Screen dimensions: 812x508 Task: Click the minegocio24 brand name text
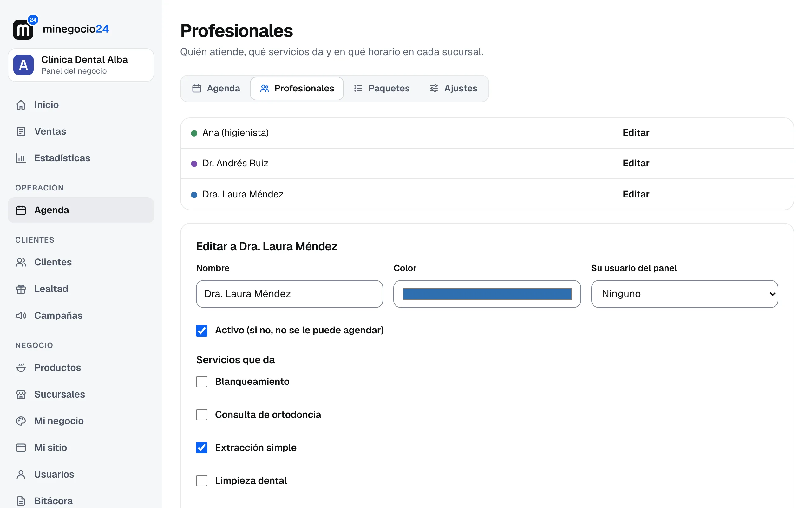(76, 29)
